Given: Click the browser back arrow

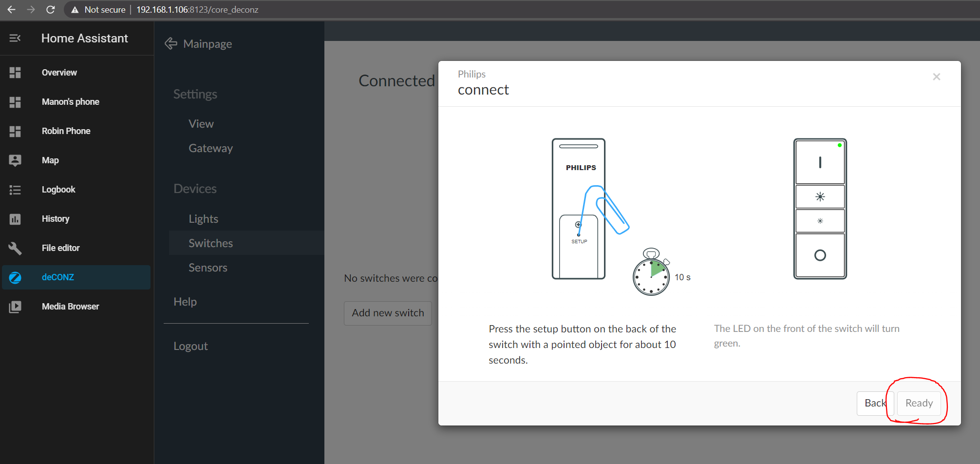Looking at the screenshot, I should pos(12,9).
